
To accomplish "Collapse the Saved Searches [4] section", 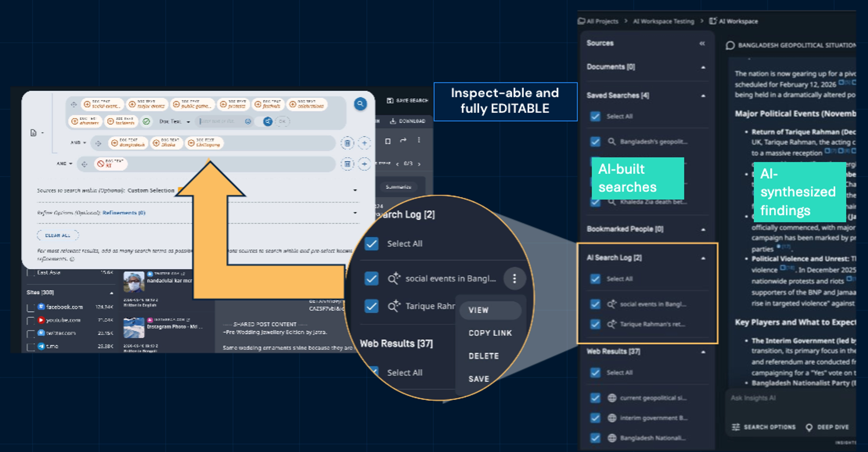I will 703,96.
